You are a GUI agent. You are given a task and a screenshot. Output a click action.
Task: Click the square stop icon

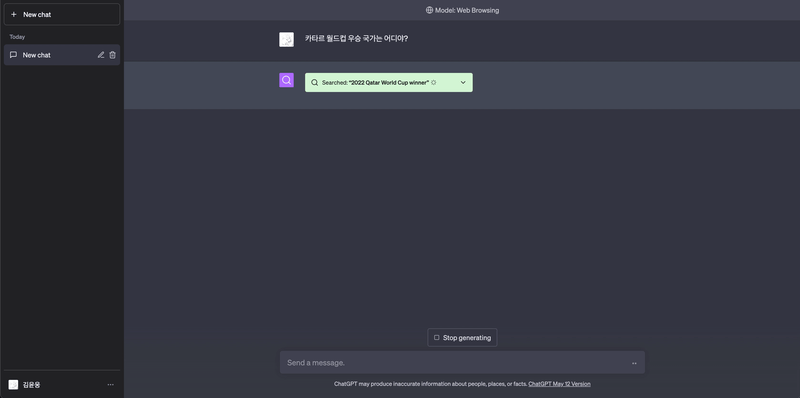tap(437, 338)
